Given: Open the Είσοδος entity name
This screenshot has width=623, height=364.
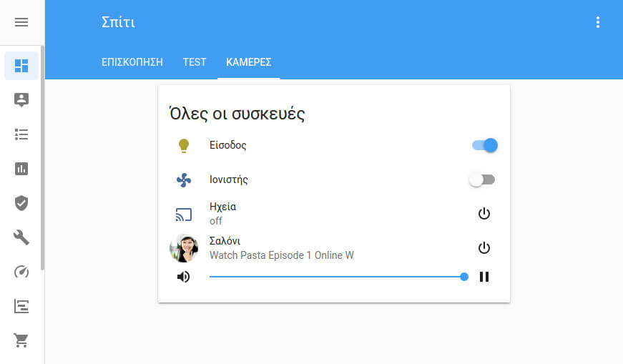Looking at the screenshot, I should pyautogui.click(x=228, y=145).
